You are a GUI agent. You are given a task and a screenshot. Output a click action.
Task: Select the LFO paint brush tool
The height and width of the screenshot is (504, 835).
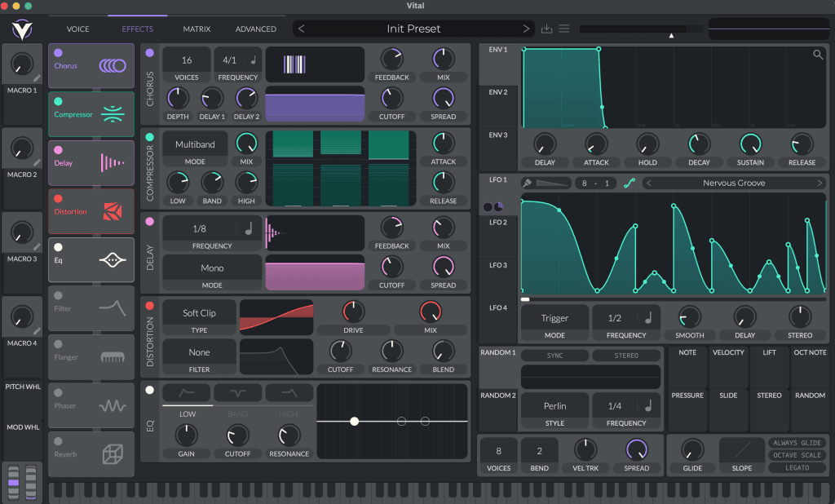[x=528, y=183]
